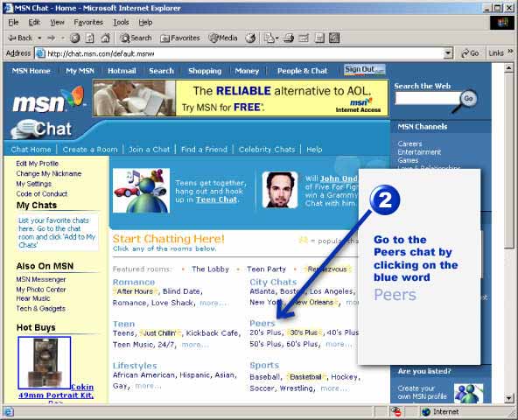The height and width of the screenshot is (420, 518).
Task: Click the Discuss toolbar icon
Action: 319,38
